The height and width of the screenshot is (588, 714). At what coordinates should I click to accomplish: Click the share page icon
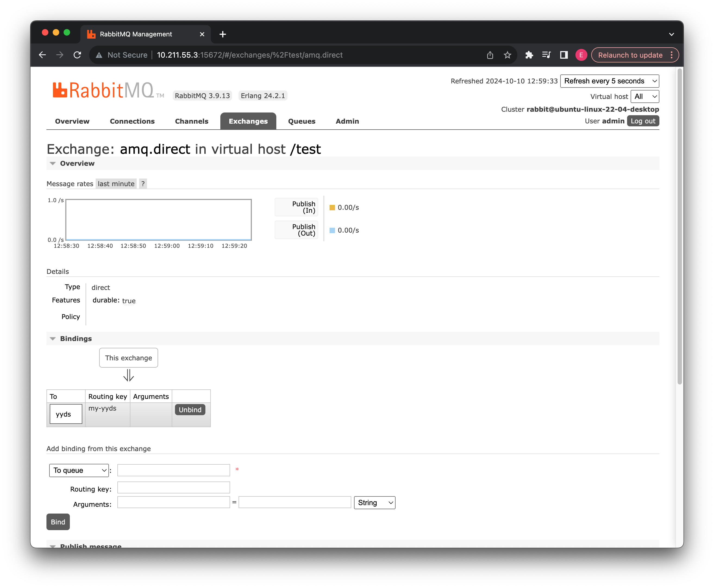490,55
